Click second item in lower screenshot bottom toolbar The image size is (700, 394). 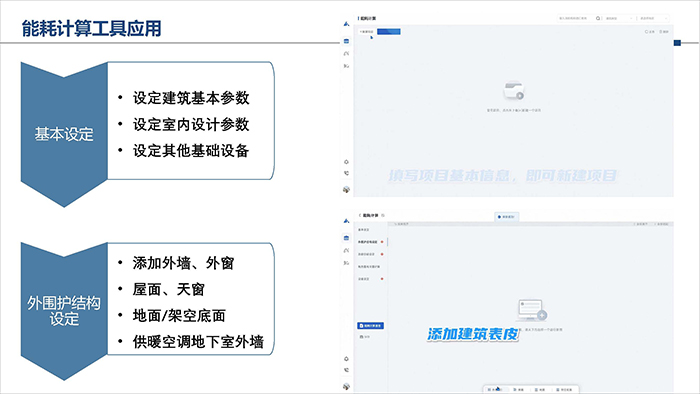tap(518, 390)
